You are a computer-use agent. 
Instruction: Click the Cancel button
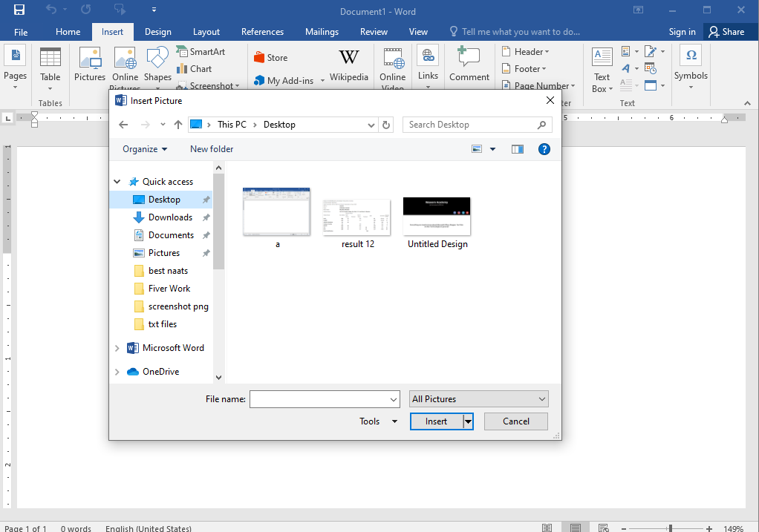pyautogui.click(x=515, y=421)
